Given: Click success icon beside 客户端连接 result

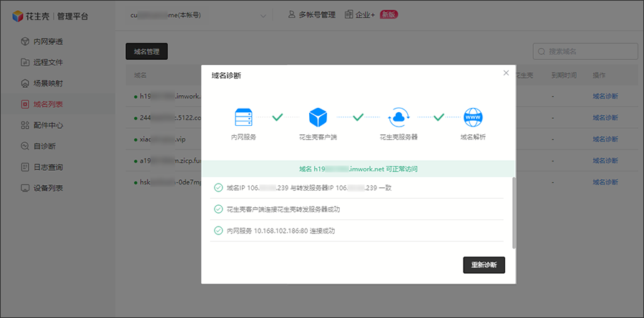Looking at the screenshot, I should pos(218,209).
